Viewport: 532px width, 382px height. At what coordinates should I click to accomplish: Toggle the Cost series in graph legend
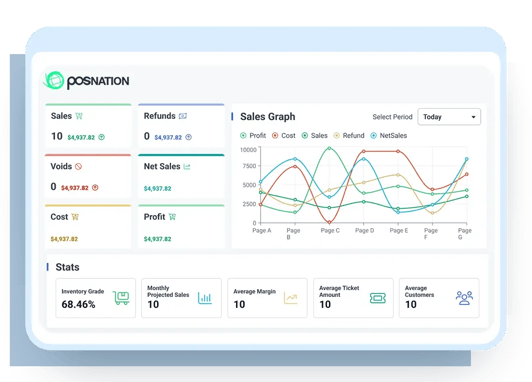coord(284,136)
